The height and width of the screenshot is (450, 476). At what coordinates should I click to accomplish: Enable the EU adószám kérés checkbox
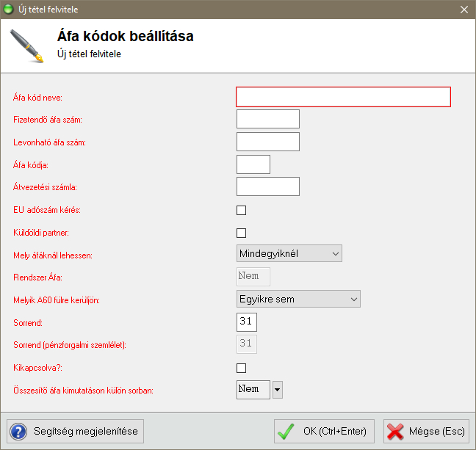[x=241, y=211]
